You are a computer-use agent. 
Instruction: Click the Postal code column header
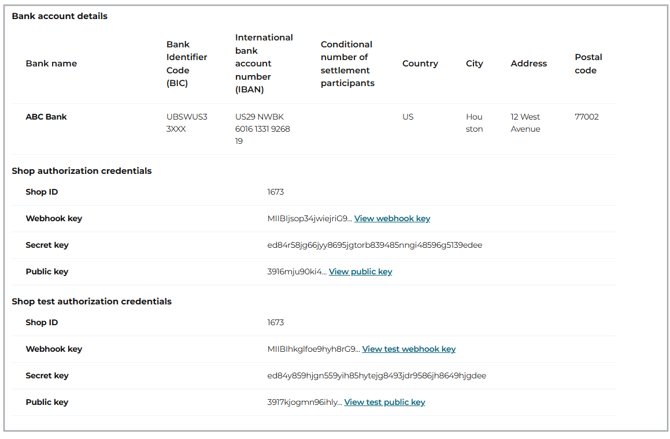(588, 63)
